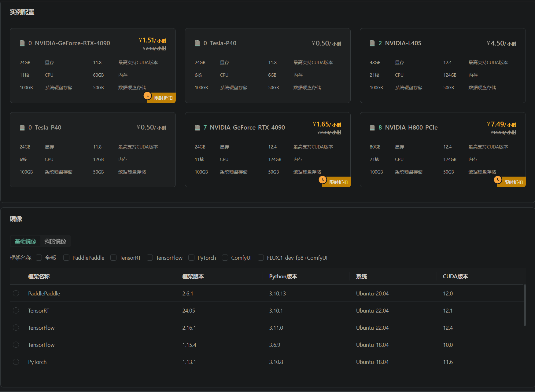This screenshot has height=392, width=535.
Task: Check the PaddlePaddle framework filter
Action: click(66, 258)
